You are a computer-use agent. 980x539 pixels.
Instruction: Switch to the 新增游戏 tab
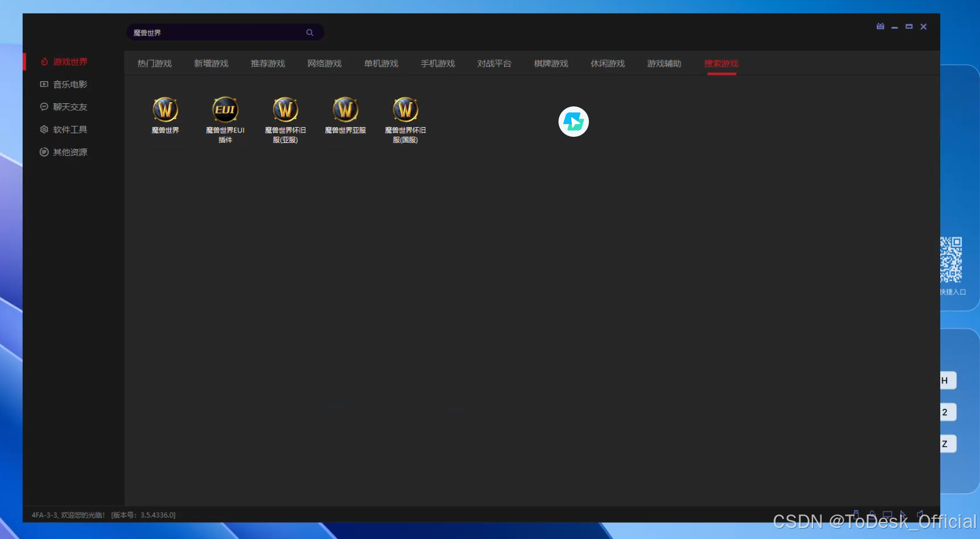coord(211,64)
